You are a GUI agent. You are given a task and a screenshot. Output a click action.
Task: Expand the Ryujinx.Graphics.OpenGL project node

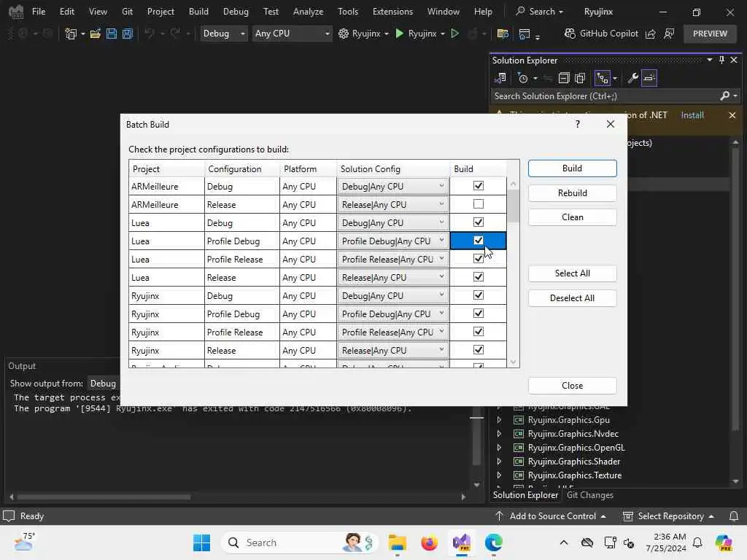(499, 448)
